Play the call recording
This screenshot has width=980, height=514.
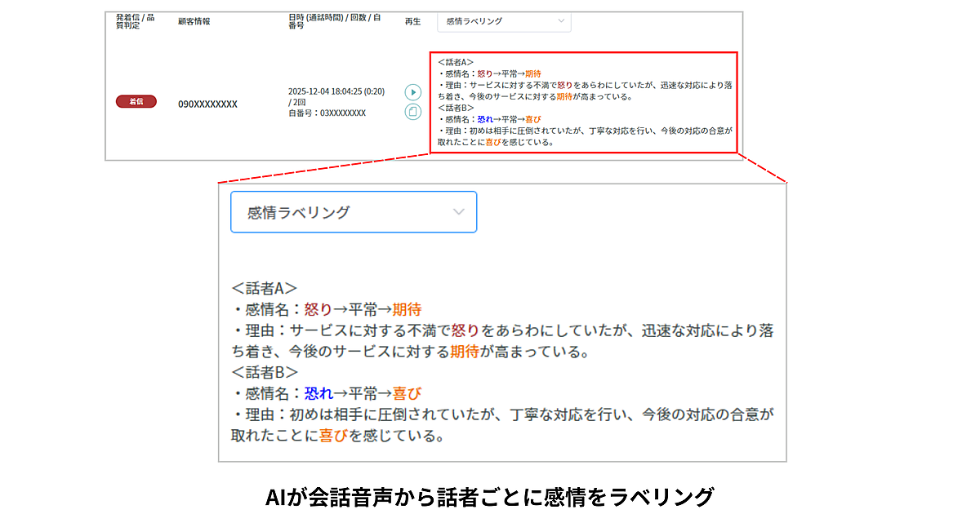point(413,92)
